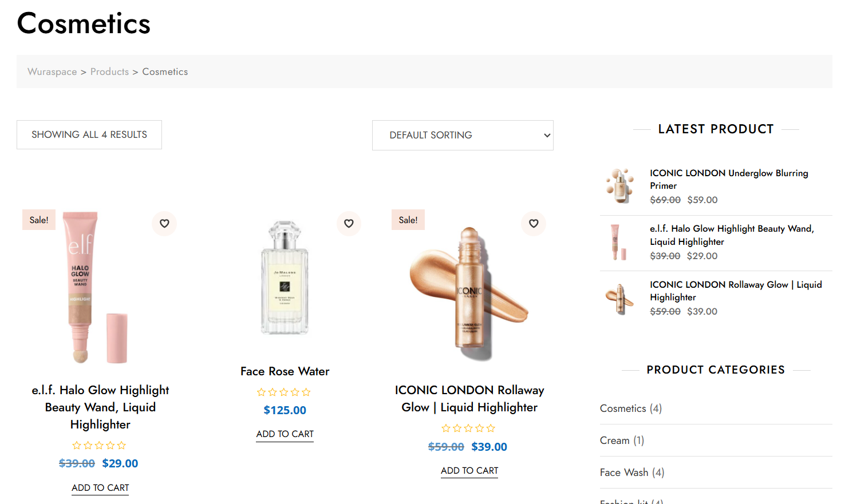The height and width of the screenshot is (504, 845).
Task: Open the Default Sorting dropdown
Action: coord(463,136)
